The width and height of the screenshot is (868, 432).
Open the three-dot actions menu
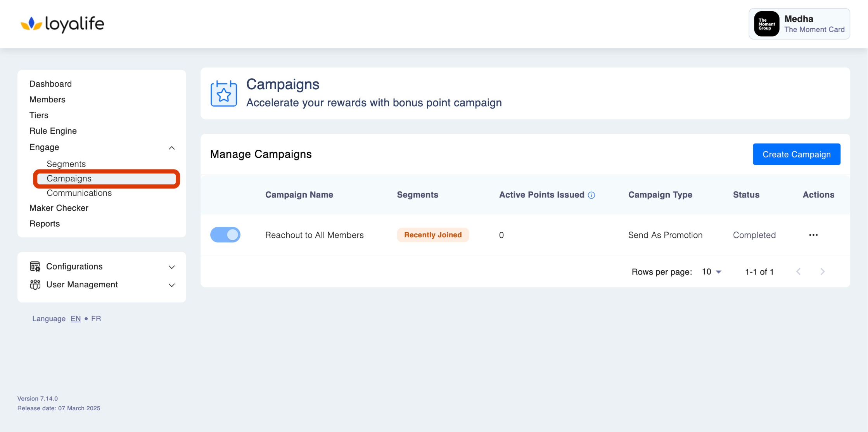click(x=813, y=235)
